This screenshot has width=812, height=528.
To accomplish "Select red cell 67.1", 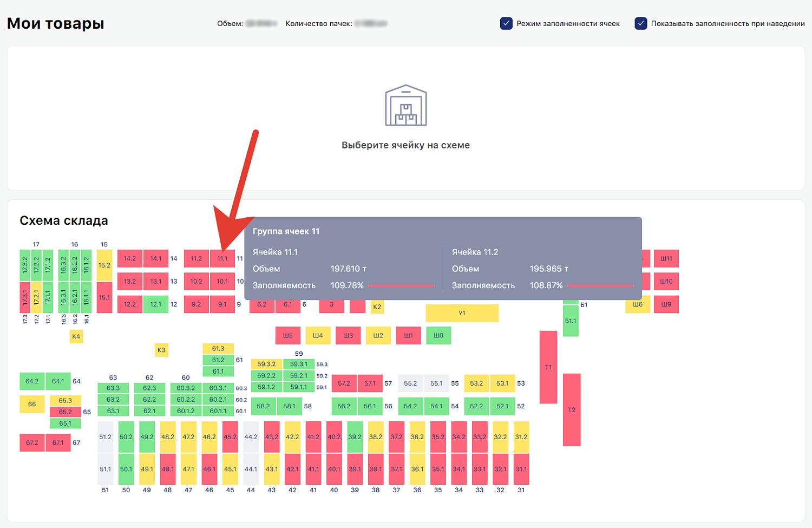I will click(58, 442).
